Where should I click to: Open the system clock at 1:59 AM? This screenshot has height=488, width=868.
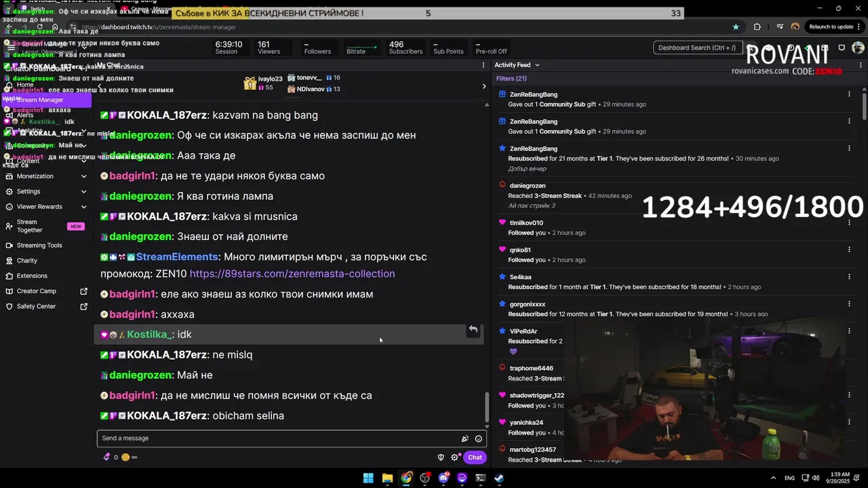click(840, 478)
